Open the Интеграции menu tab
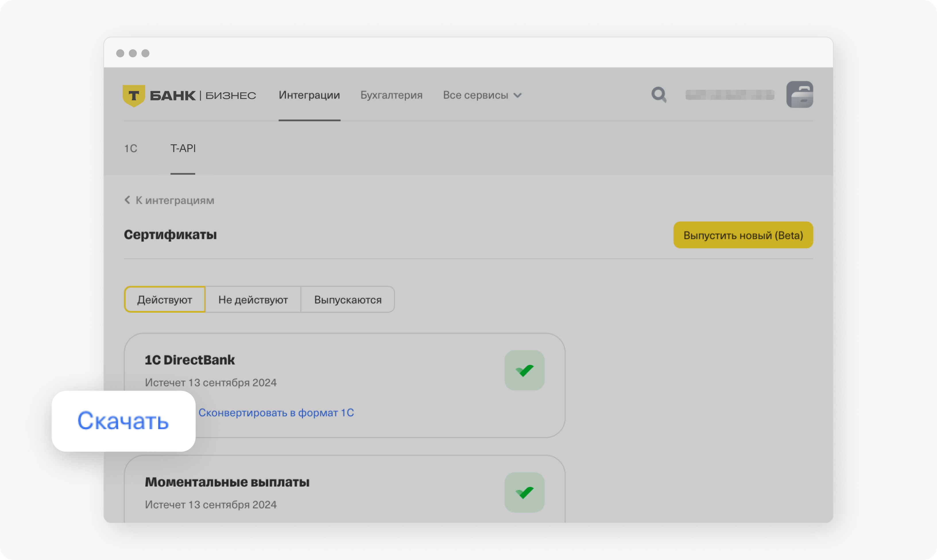 (309, 95)
